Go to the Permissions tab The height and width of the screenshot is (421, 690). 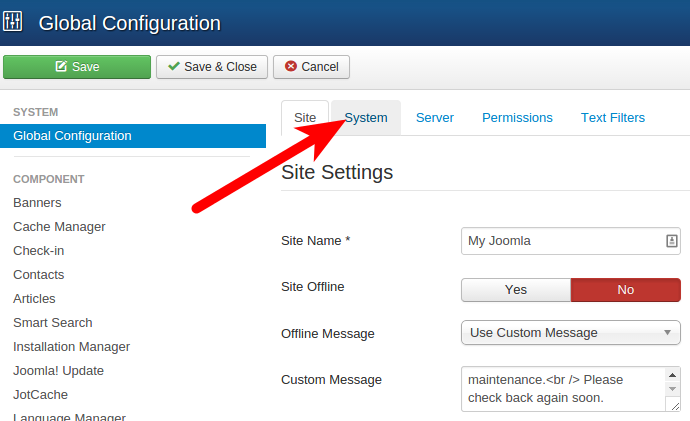[517, 118]
